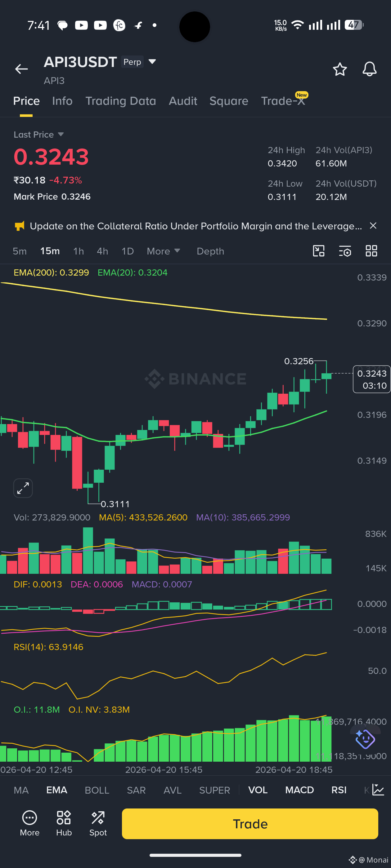Expand the chart to fullscreen
Screen dimensions: 391x868
(23, 488)
